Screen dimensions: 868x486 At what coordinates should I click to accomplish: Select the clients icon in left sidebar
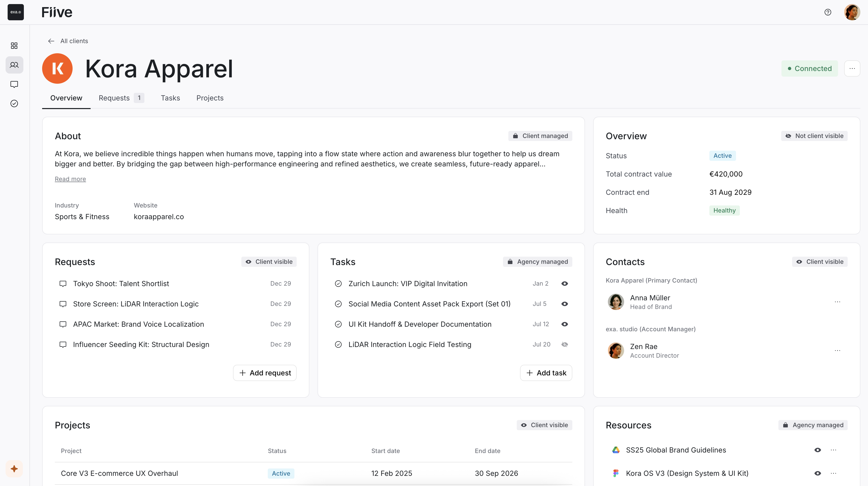(14, 65)
